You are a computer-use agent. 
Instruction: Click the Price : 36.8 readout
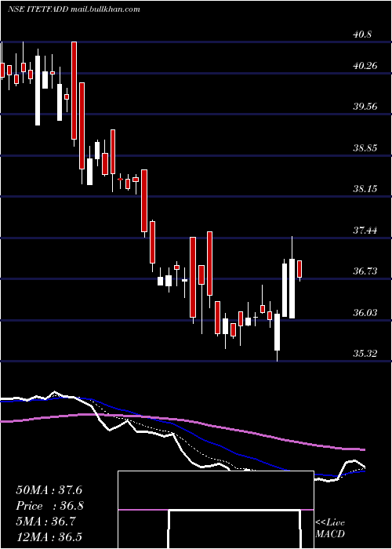click(x=49, y=506)
